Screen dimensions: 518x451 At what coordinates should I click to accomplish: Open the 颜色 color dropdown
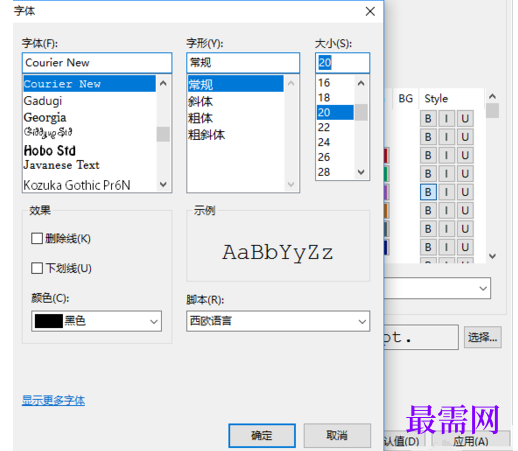(97, 321)
